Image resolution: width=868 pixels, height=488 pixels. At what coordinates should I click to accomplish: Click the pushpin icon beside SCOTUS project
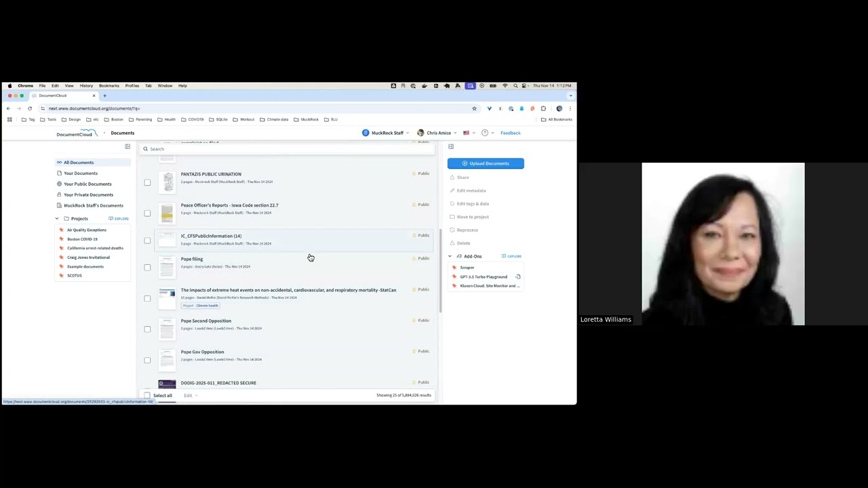tap(61, 276)
